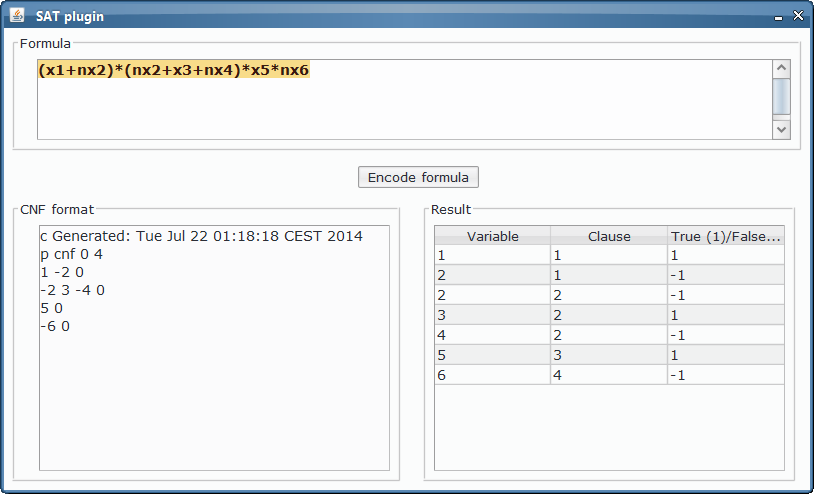Click the True (1)/False column header
Image resolution: width=814 pixels, height=494 pixels.
pos(726,236)
